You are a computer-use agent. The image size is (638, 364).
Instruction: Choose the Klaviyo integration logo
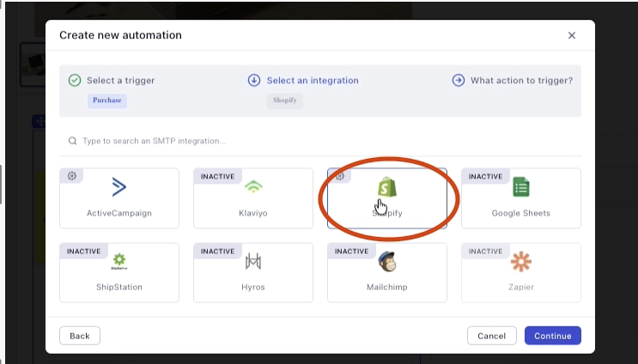point(253,187)
